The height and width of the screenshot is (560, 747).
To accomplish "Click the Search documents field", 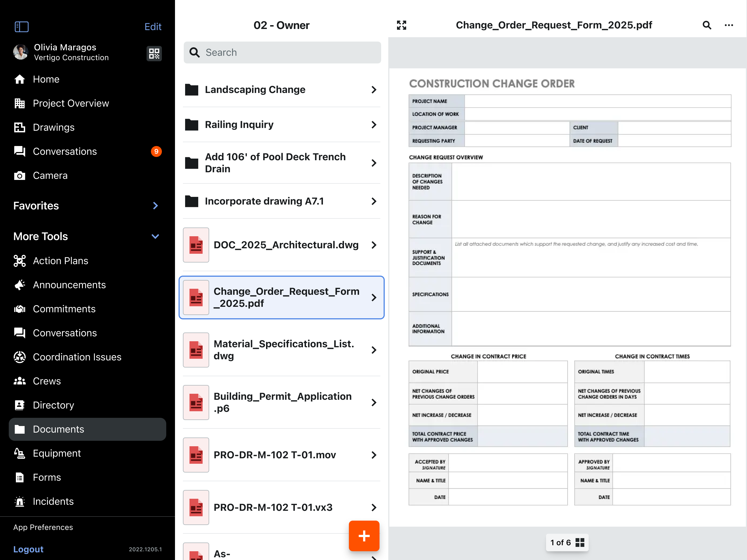I will [x=282, y=52].
